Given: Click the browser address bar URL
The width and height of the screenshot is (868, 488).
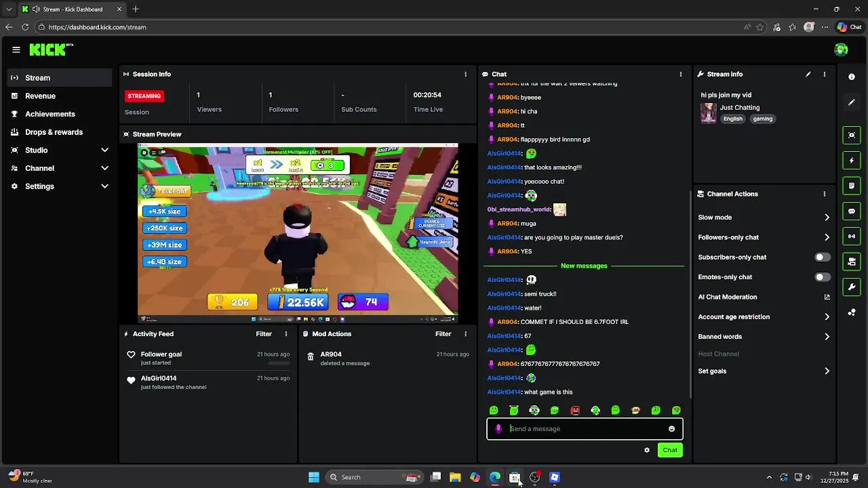Looking at the screenshot, I should (97, 27).
